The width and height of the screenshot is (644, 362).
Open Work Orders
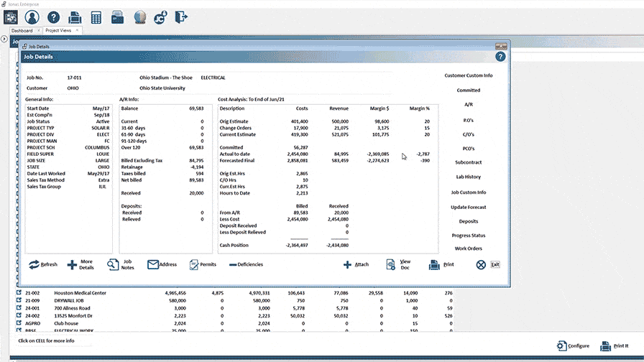coord(468,249)
